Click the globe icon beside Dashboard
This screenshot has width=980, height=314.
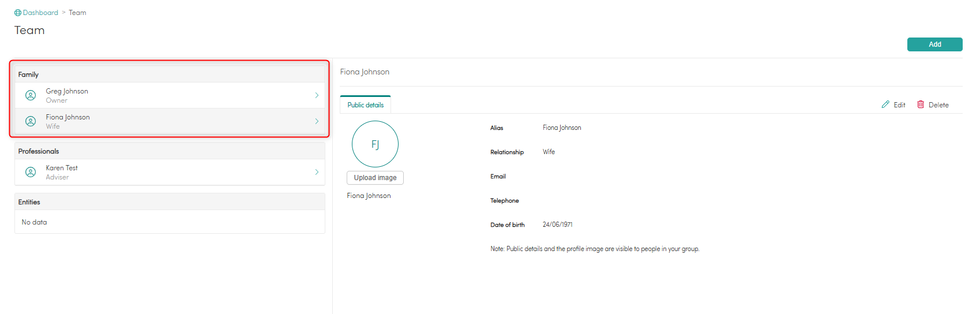click(x=18, y=13)
